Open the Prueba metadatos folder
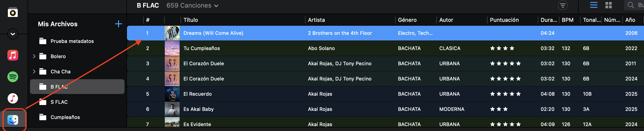The image size is (644, 131). (x=72, y=41)
